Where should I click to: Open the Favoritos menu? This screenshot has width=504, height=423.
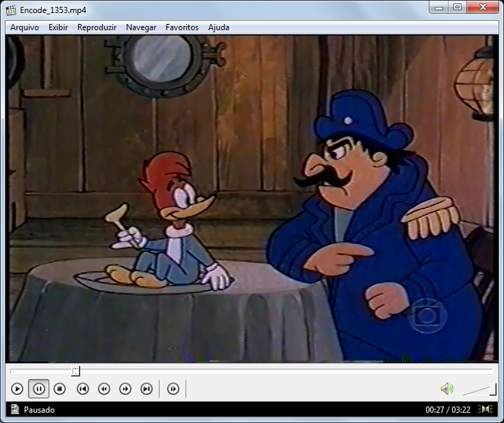pyautogui.click(x=182, y=27)
